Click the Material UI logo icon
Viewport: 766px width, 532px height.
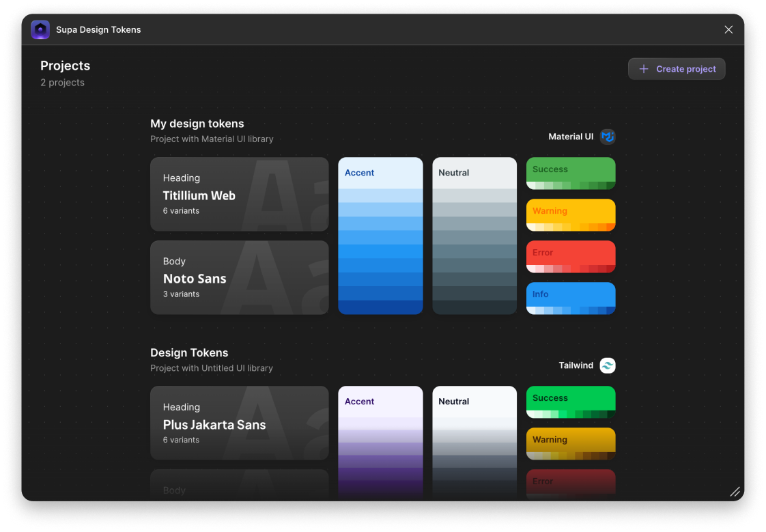click(x=607, y=137)
